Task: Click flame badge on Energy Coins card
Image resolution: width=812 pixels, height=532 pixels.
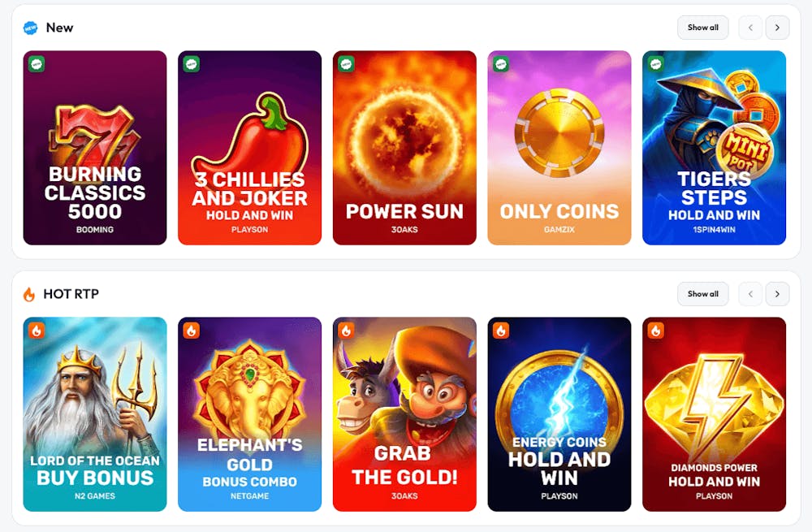Action: (x=501, y=331)
